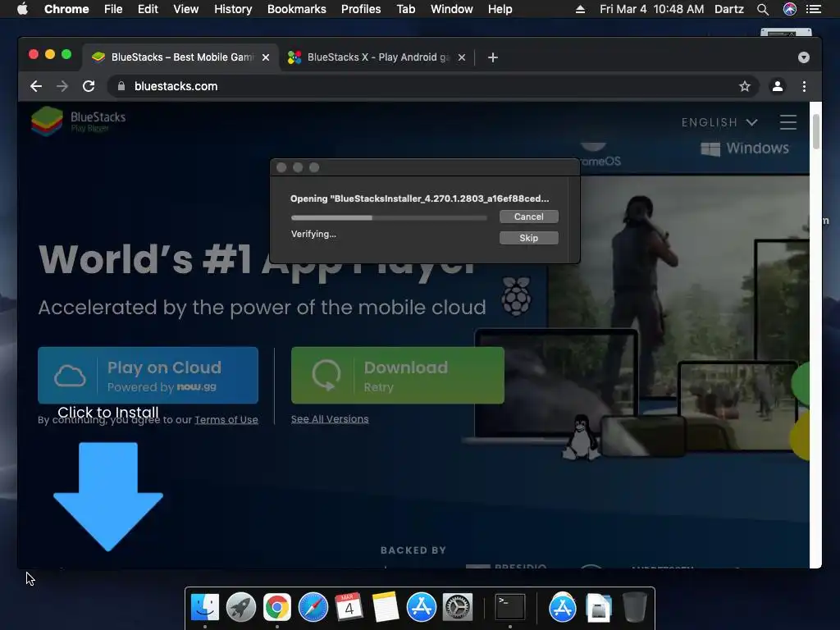The height and width of the screenshot is (630, 840).
Task: Open the Chrome application menu
Action: tap(66, 9)
